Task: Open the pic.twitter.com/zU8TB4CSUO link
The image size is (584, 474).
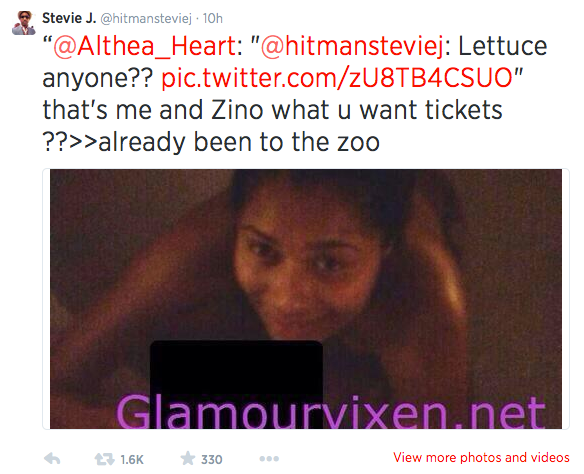Action: (337, 78)
